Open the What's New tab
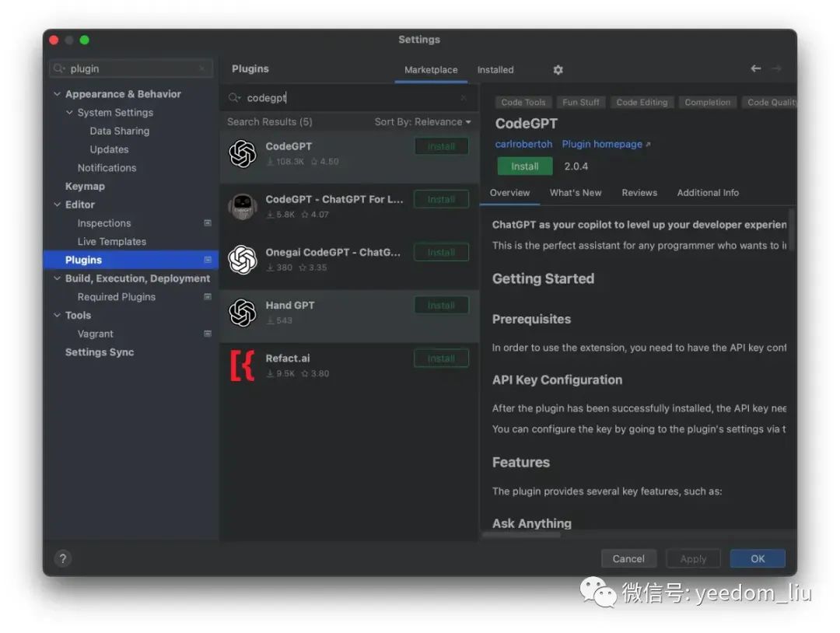The image size is (840, 633). [576, 193]
